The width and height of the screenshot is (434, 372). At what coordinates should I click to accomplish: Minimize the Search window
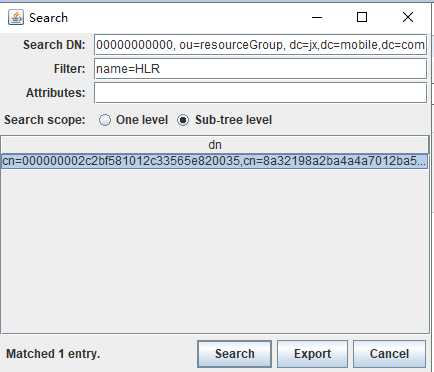tap(317, 17)
